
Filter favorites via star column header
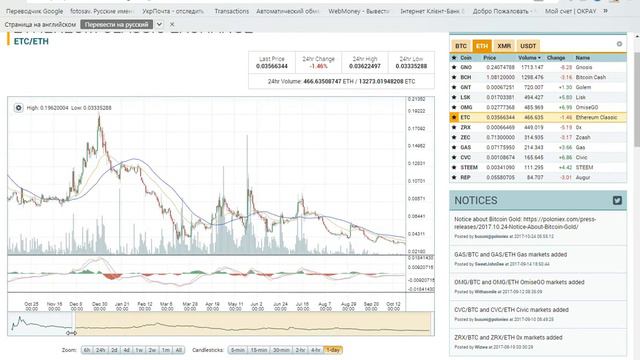coord(454,58)
